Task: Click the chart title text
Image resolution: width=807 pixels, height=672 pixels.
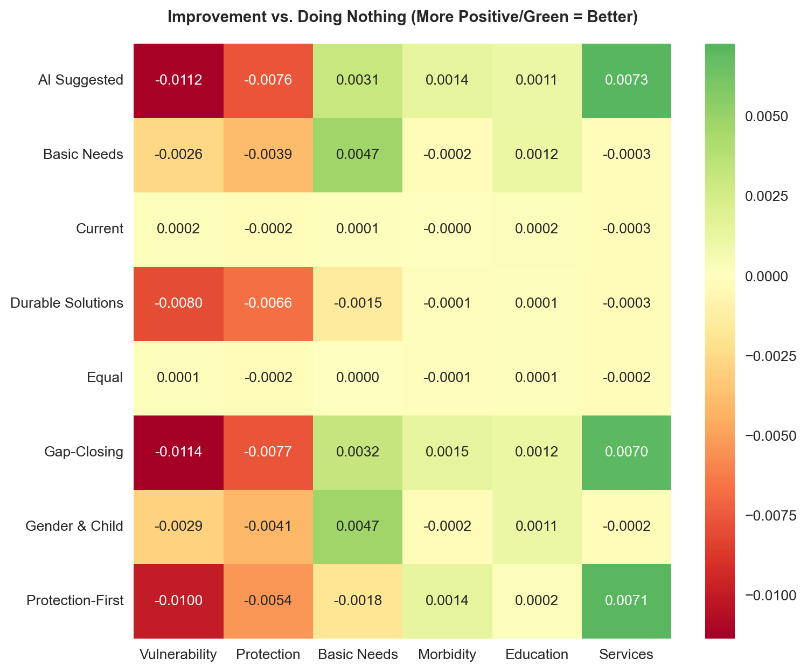Action: point(402,17)
